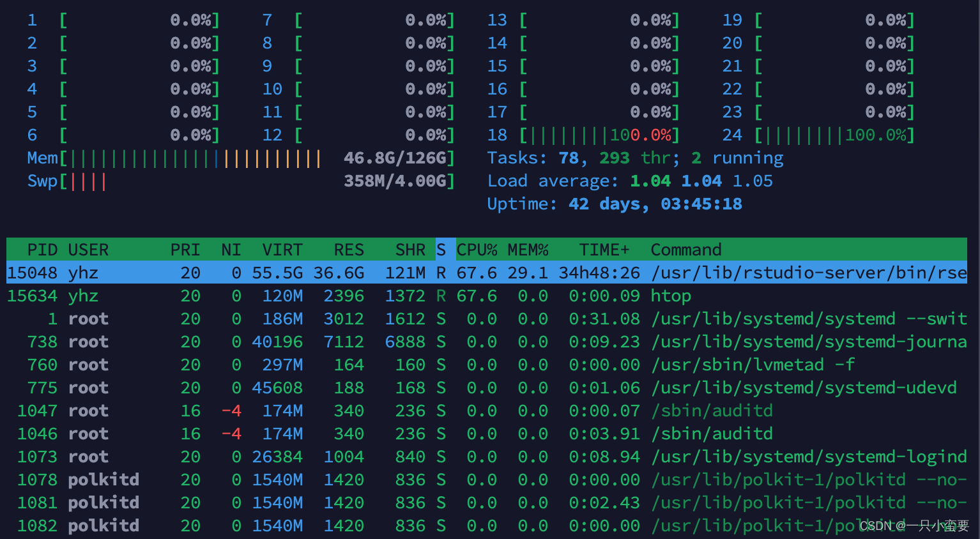Click the Uptime 42 days line
The height and width of the screenshot is (539, 980).
click(x=615, y=204)
